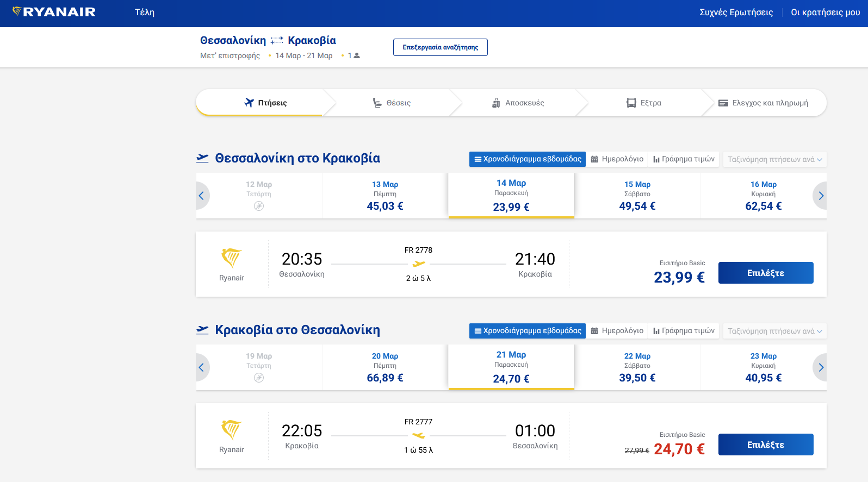Select Χρονοδιάγραμμα εβδομάδας for return flight
868x482 pixels.
[x=528, y=331]
